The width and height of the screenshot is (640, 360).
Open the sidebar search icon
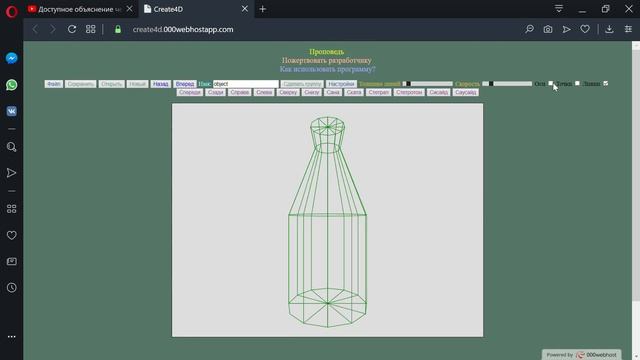(11, 147)
